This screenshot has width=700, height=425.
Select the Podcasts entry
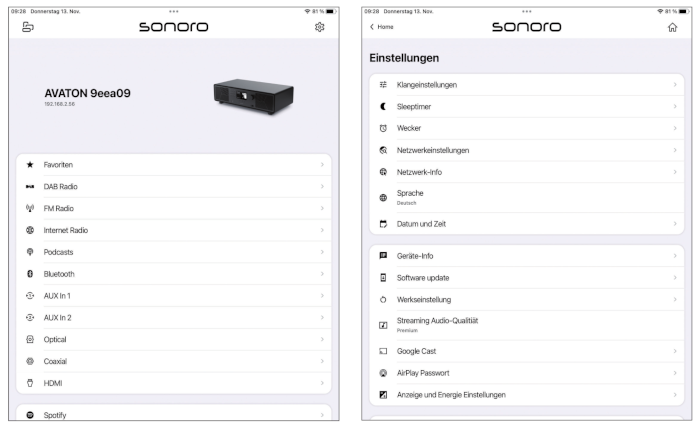pos(174,252)
